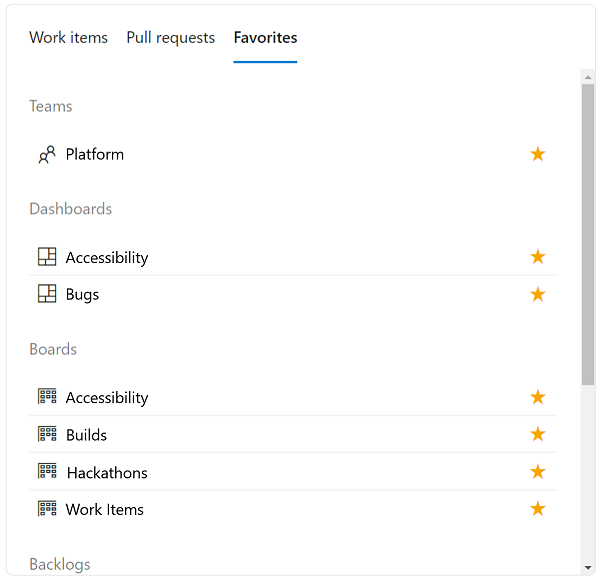This screenshot has width=600, height=581.
Task: Unstar the Work Items board
Action: tap(538, 509)
